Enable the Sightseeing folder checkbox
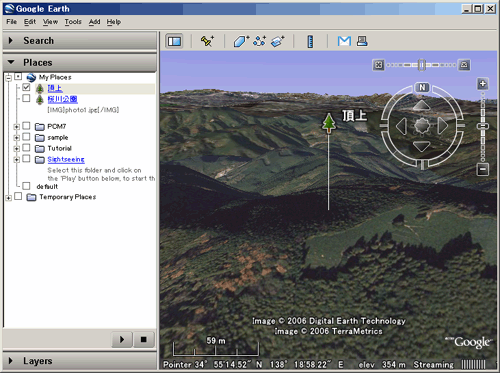Screen dimensions: 500x373 [26, 159]
